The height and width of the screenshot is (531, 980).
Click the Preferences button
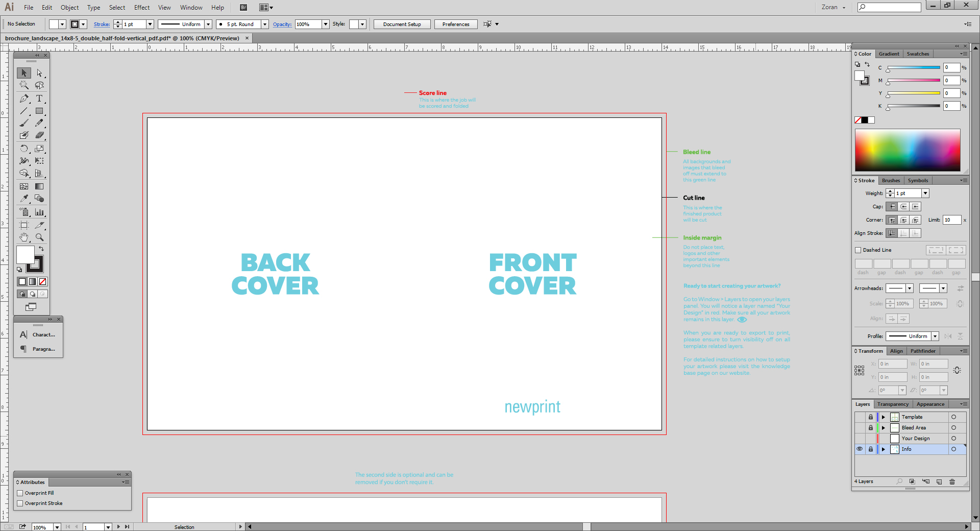point(456,24)
